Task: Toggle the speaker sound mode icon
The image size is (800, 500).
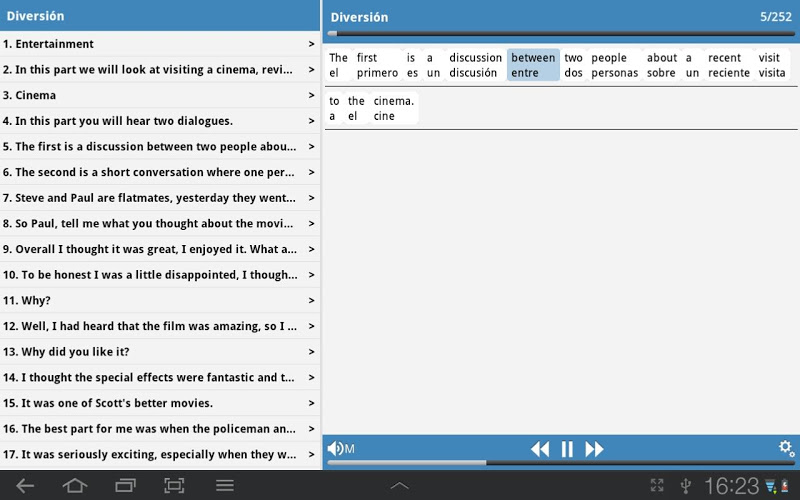Action: [x=341, y=449]
